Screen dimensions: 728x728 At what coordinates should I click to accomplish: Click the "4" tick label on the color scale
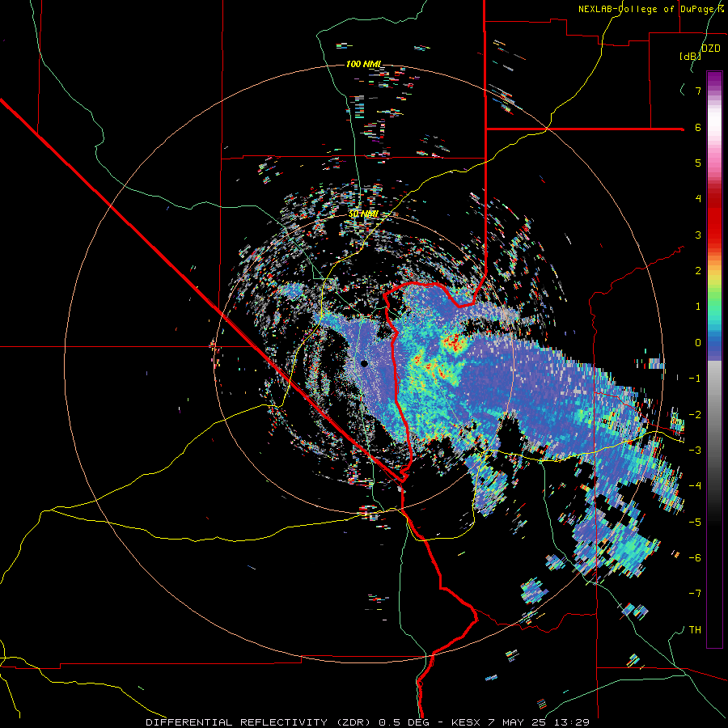[698, 199]
